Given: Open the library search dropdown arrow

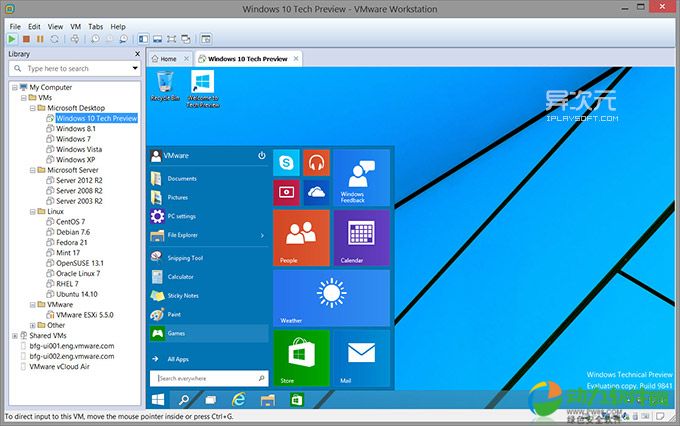Looking at the screenshot, I should (134, 69).
